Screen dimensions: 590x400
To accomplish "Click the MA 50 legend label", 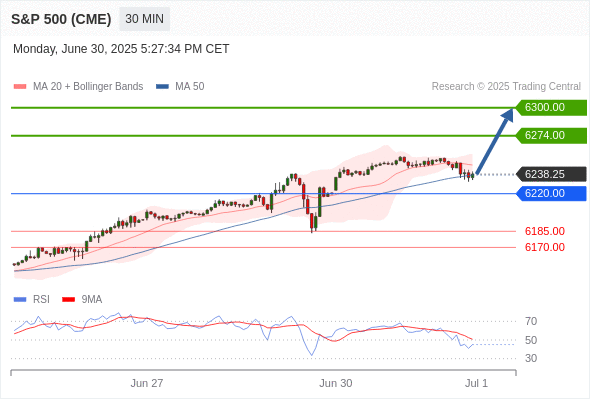I will [x=190, y=87].
